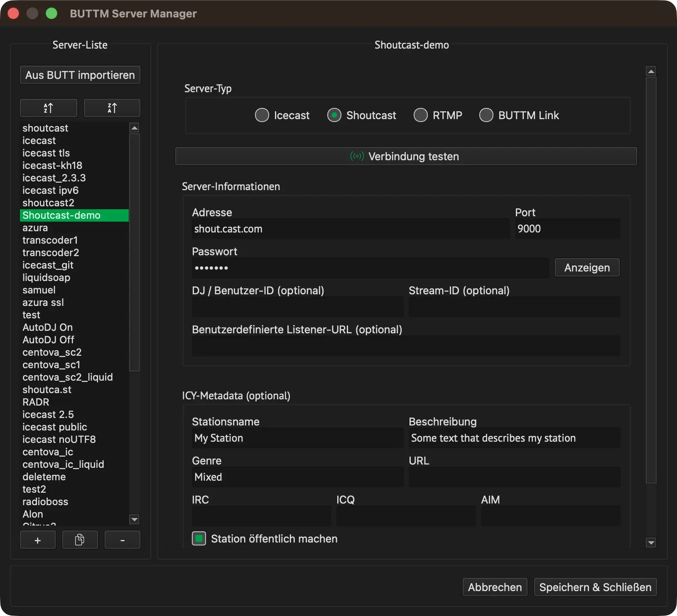The image size is (677, 616).
Task: Click the ICQ input field
Action: pos(406,516)
